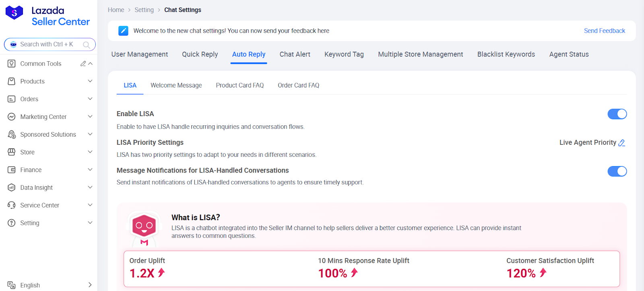
Task: Edit Live Agent Priority with pencil icon
Action: [x=621, y=143]
